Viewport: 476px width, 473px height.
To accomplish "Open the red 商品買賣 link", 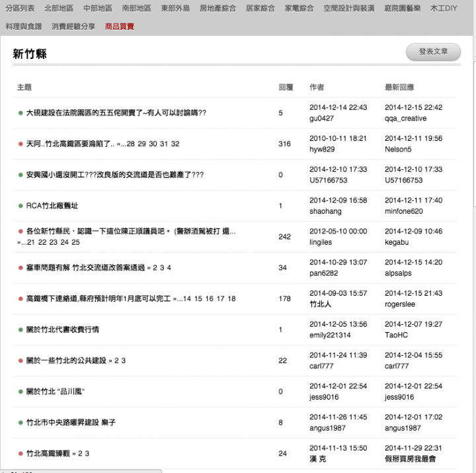I will (120, 26).
